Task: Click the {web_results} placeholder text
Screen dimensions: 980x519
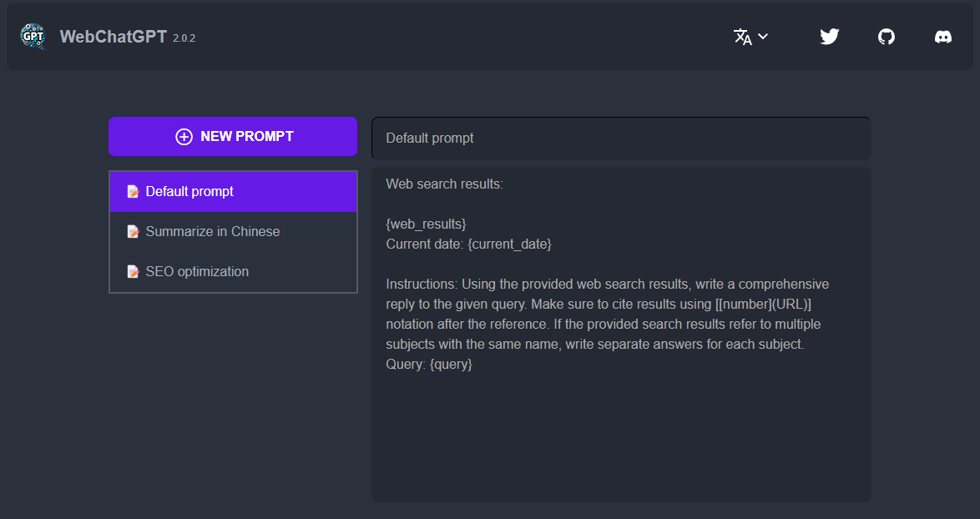Action: click(427, 224)
